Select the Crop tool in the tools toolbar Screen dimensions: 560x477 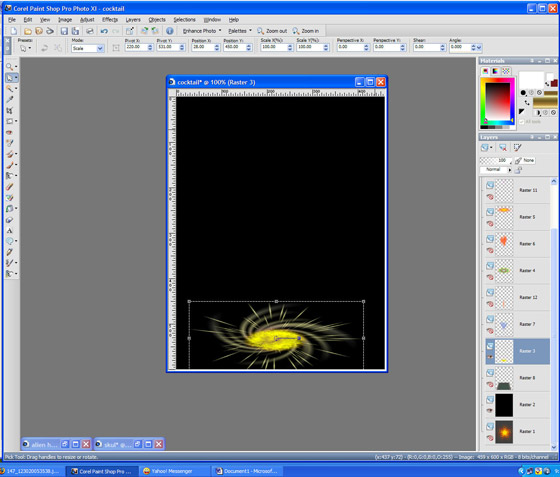point(9,110)
